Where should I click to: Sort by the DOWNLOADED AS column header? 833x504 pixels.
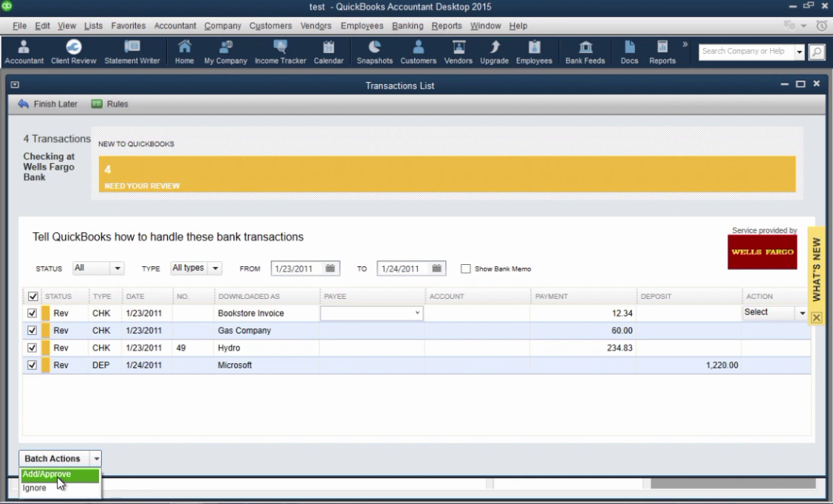(x=249, y=297)
